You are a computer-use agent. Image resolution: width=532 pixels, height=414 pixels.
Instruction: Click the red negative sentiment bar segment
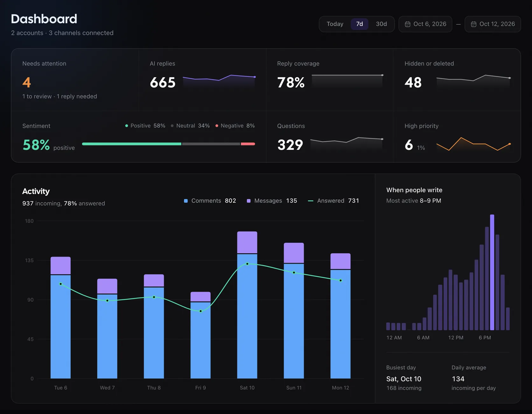click(x=248, y=144)
